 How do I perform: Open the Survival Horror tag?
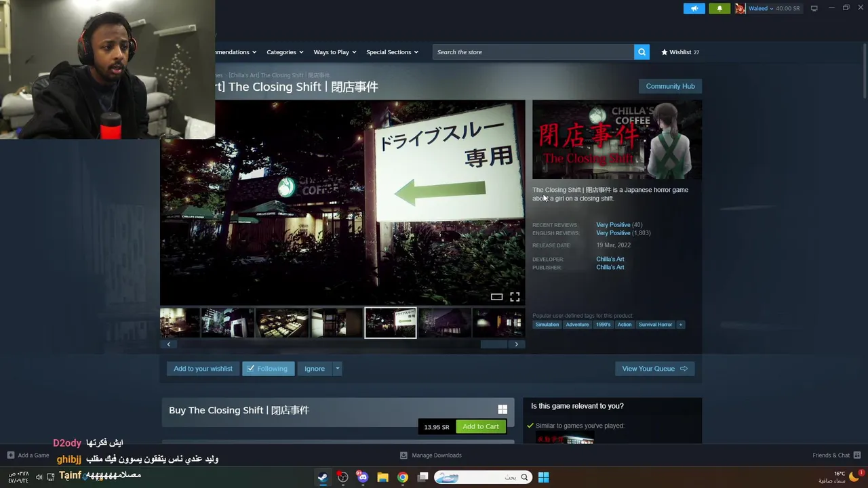tap(655, 325)
